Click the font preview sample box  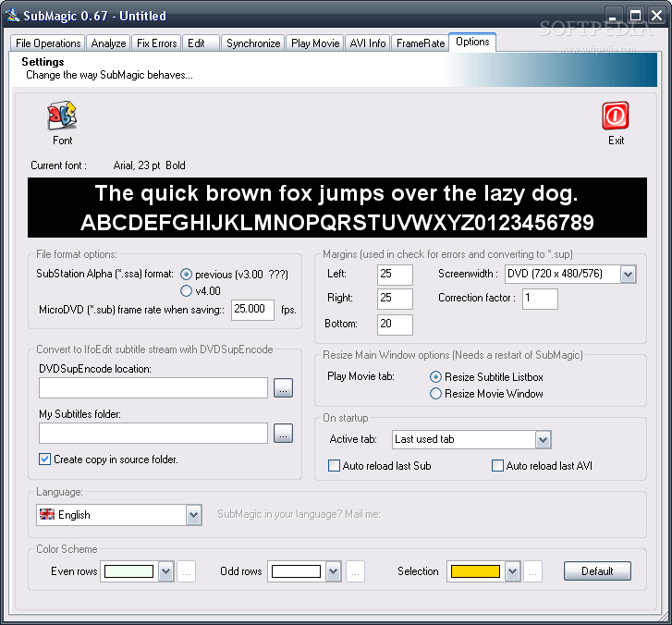click(337, 207)
